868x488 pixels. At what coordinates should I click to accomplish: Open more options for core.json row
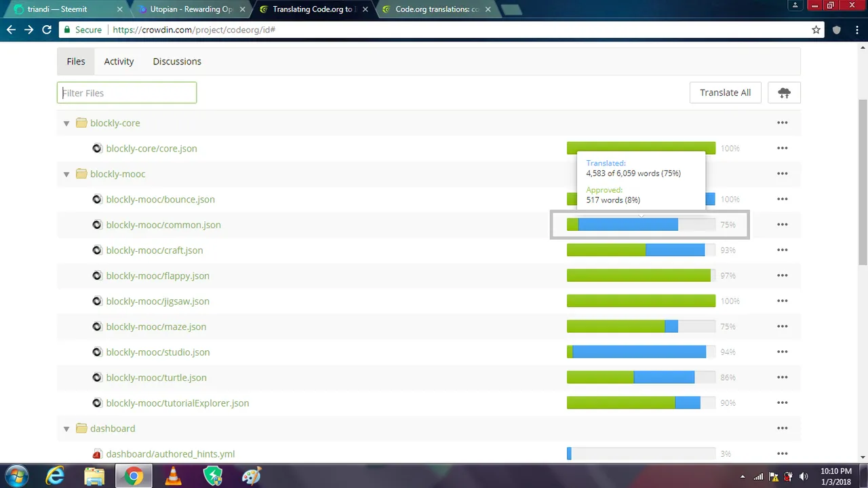783,149
